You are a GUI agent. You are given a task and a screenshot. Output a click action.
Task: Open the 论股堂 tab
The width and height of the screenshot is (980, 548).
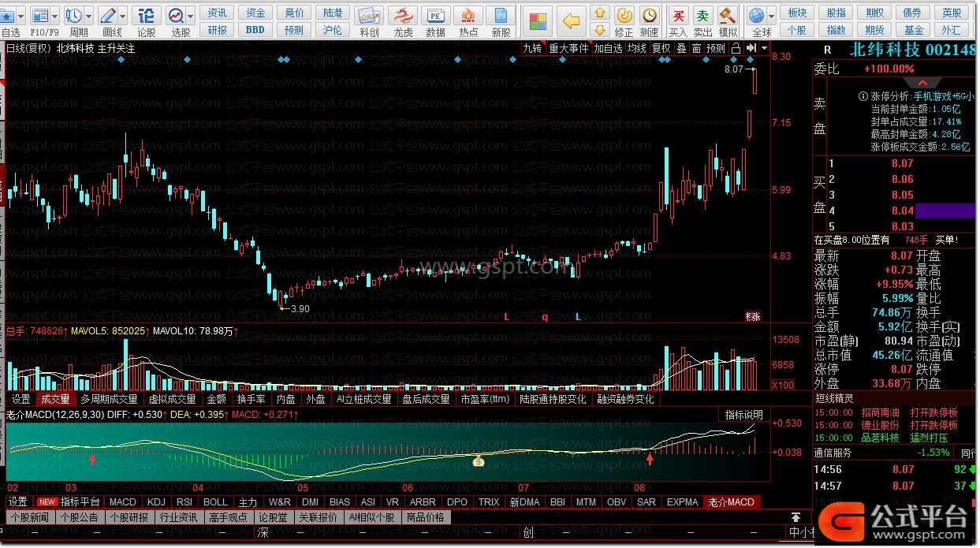coord(274,517)
